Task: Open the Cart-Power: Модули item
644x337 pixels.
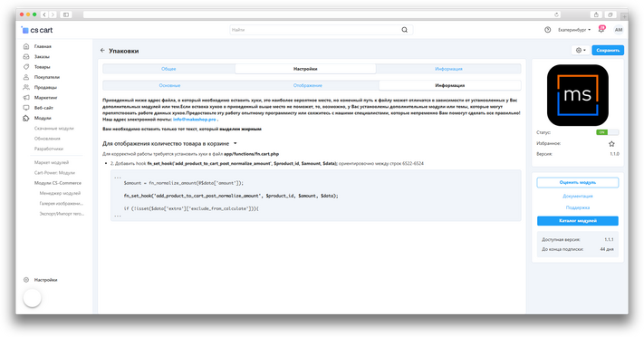Action: point(54,173)
